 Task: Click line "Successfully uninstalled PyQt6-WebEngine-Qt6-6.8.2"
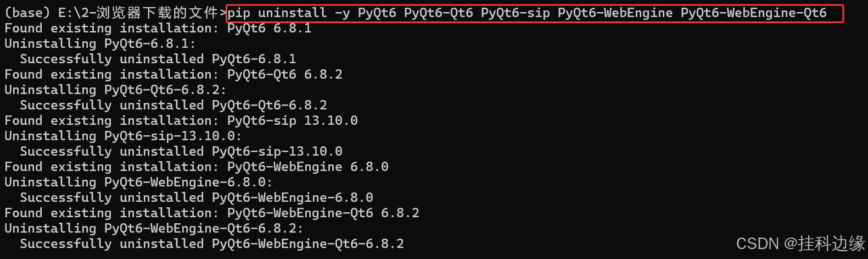point(212,244)
